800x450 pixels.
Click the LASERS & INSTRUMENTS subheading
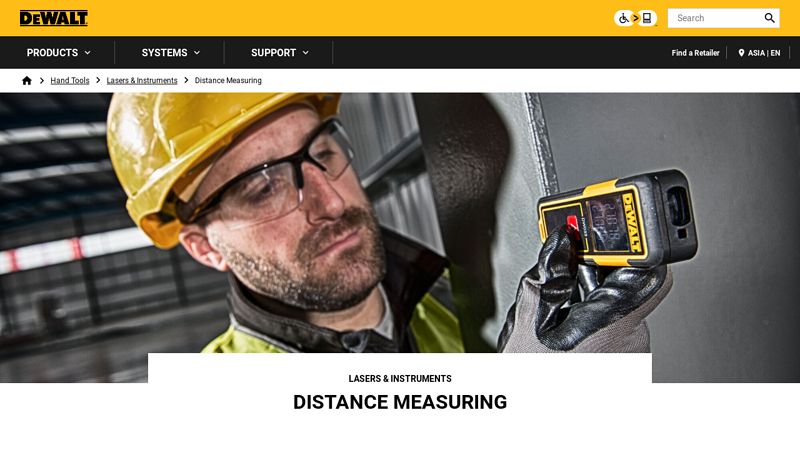click(400, 379)
